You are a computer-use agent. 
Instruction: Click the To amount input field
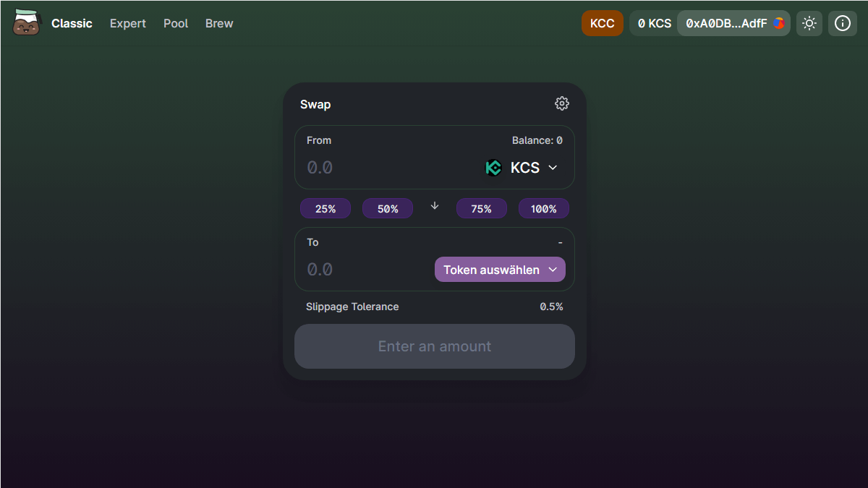(x=362, y=270)
